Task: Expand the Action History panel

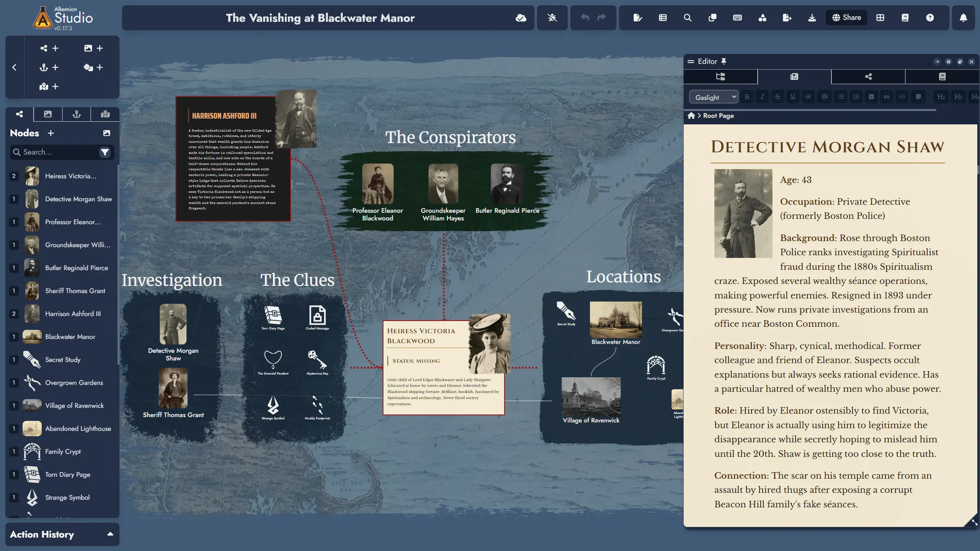Action: click(x=110, y=534)
